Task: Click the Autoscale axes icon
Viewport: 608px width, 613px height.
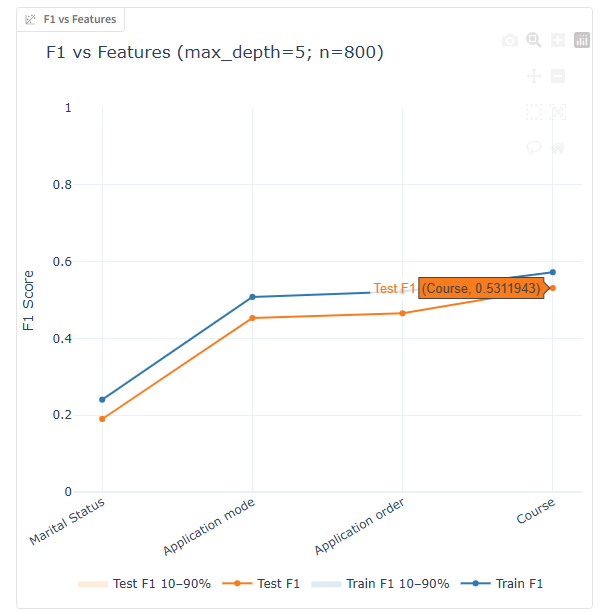Action: [558, 112]
